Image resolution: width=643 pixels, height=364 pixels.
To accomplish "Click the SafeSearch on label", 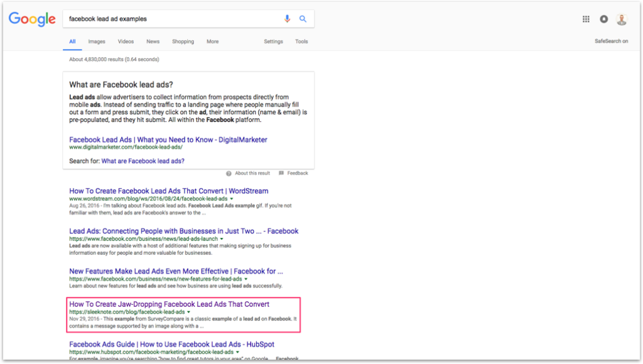I will pyautogui.click(x=611, y=41).
